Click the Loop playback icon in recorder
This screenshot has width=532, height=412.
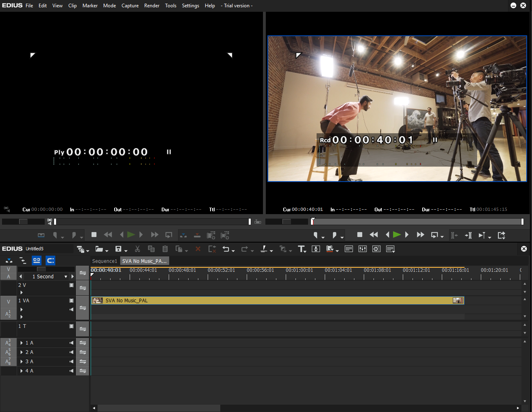click(434, 235)
